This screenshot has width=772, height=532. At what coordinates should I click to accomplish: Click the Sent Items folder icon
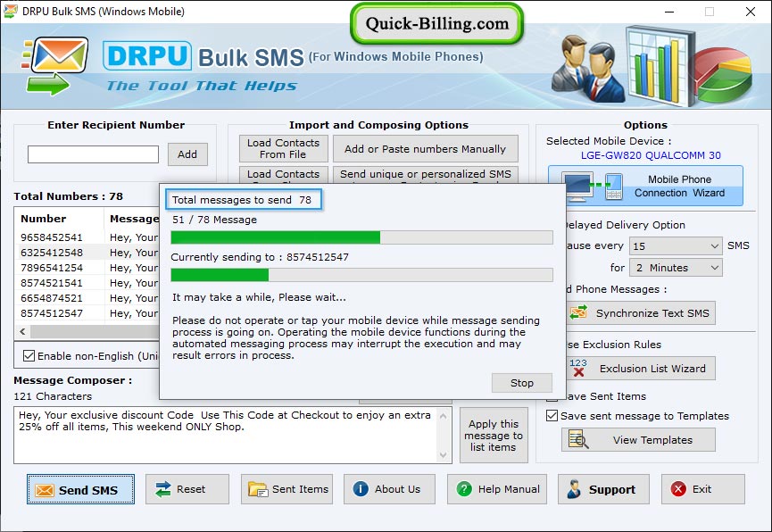pyautogui.click(x=258, y=489)
